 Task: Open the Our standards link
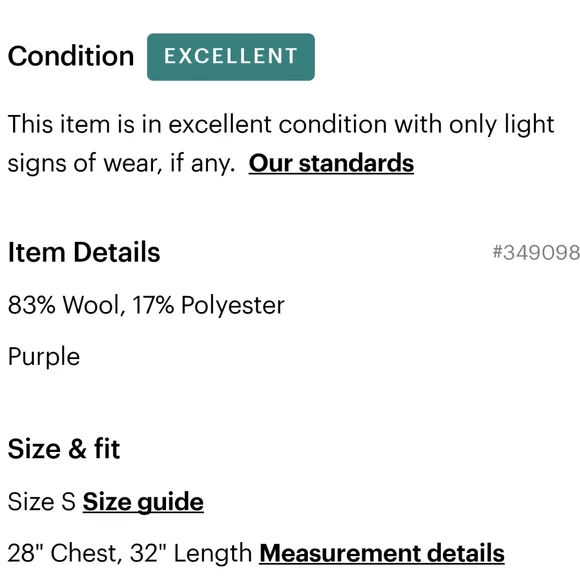pos(331,163)
